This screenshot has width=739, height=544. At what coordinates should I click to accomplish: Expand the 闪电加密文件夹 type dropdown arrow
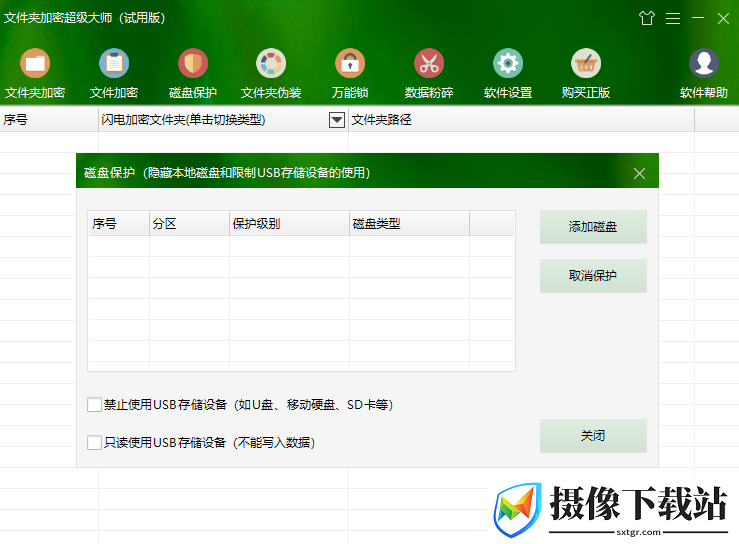coord(337,120)
